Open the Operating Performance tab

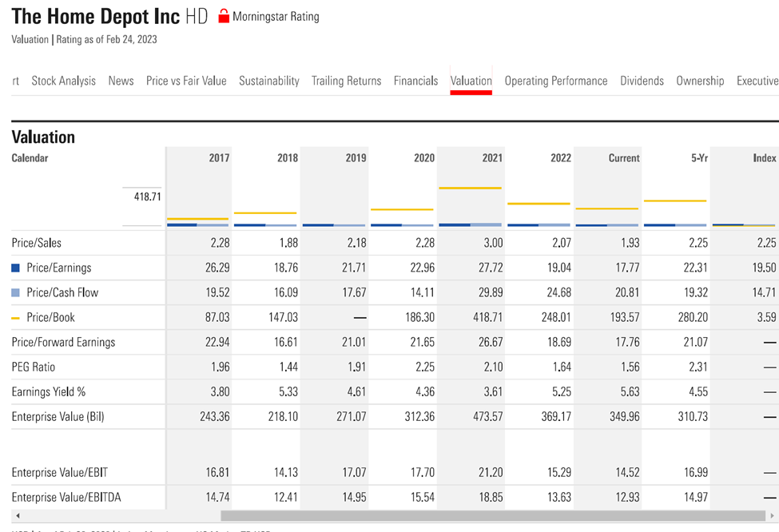(x=556, y=81)
